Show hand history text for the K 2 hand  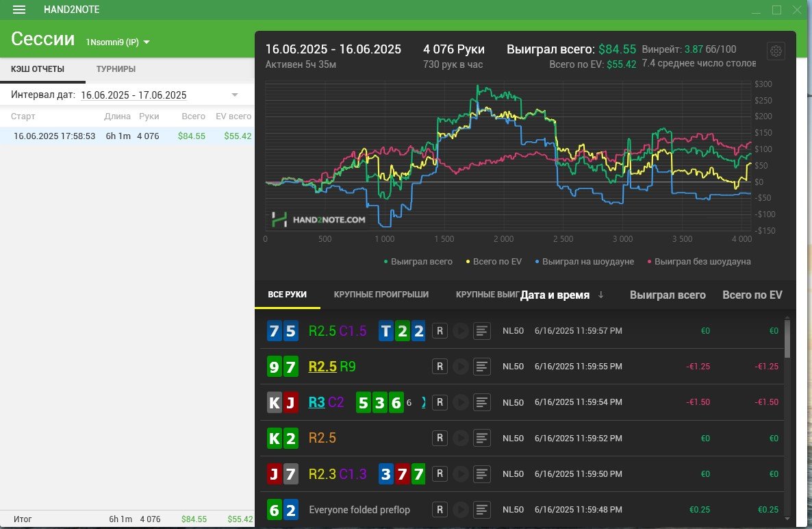tap(481, 438)
